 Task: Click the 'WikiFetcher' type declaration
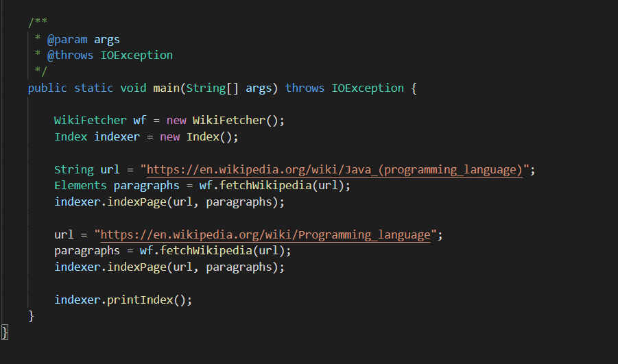pos(91,120)
